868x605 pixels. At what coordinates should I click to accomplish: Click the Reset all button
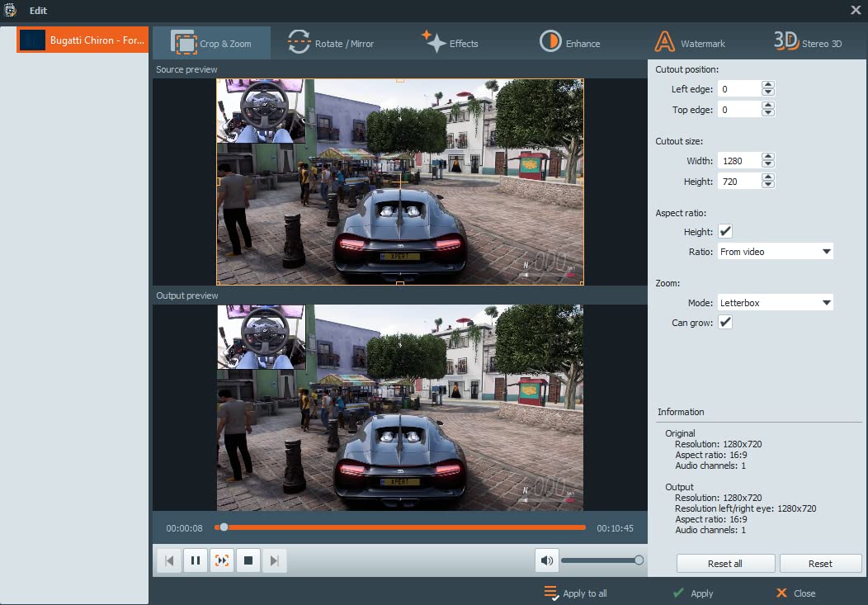(725, 564)
